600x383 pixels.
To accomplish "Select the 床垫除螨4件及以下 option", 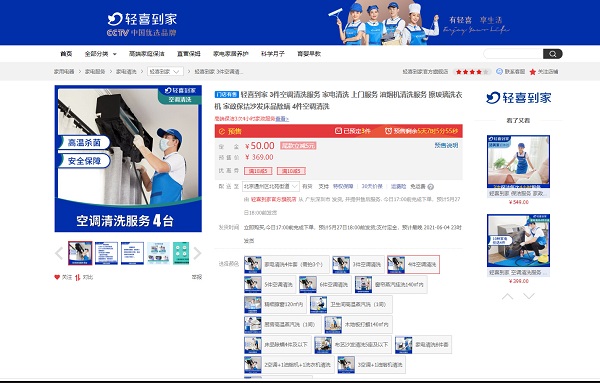I will (277, 345).
